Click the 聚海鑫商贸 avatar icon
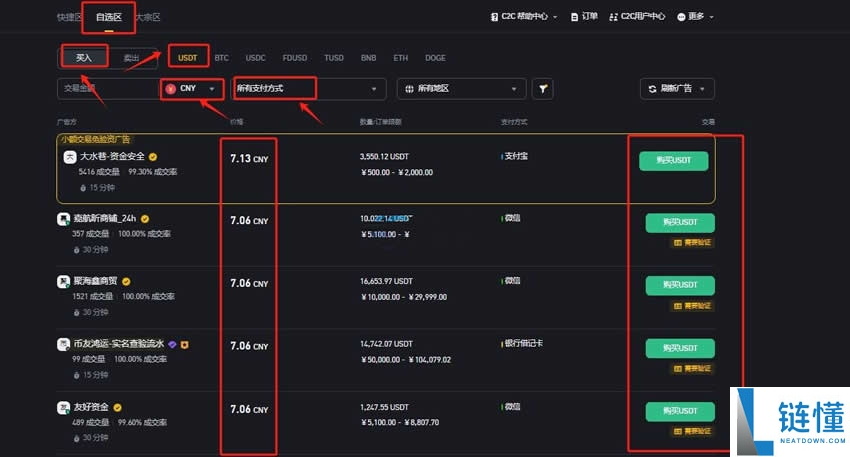 pyautogui.click(x=64, y=281)
